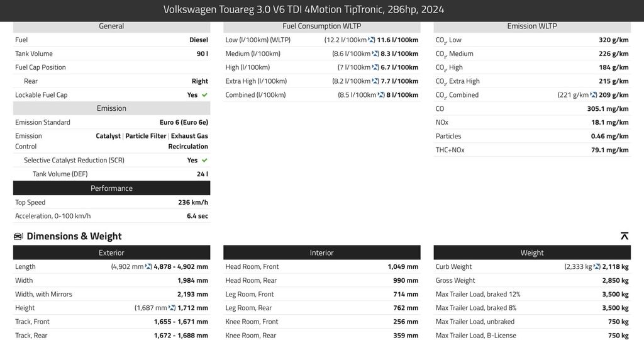The image size is (644, 340).
Task: Click the arrow icon in CO2 Combined row
Action: click(x=593, y=95)
